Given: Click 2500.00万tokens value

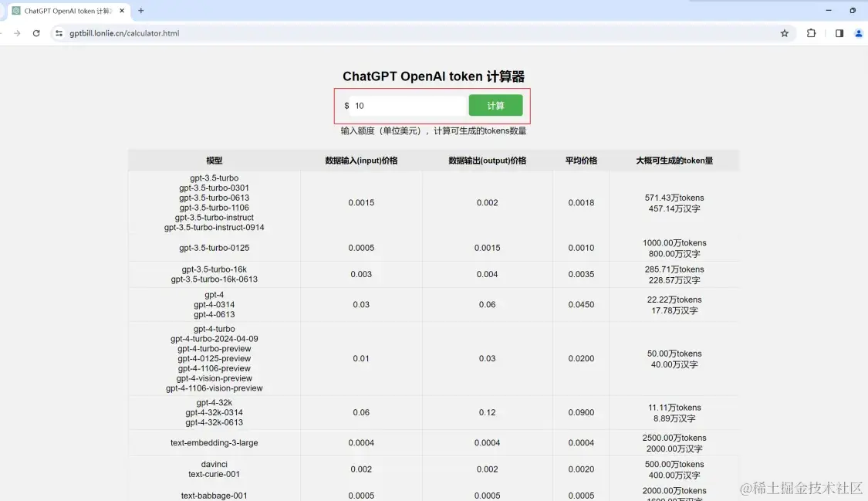Looking at the screenshot, I should coord(674,438).
